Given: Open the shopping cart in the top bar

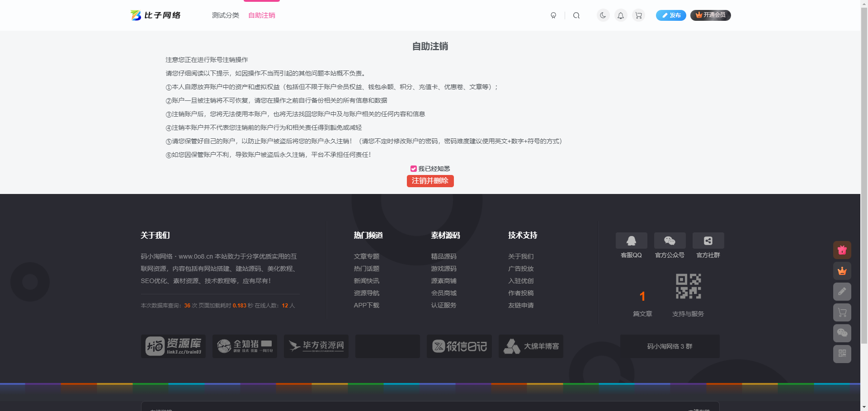Looking at the screenshot, I should (x=638, y=15).
